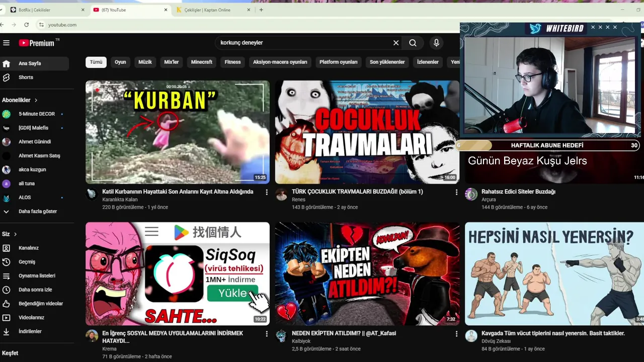Reload the page with browser refresh icon
Image resolution: width=644 pixels, height=362 pixels.
[x=26, y=25]
